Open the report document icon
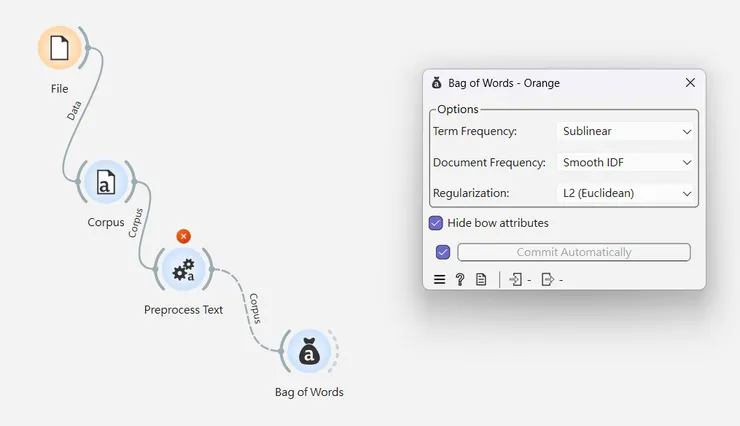This screenshot has height=426, width=740. pyautogui.click(x=481, y=280)
